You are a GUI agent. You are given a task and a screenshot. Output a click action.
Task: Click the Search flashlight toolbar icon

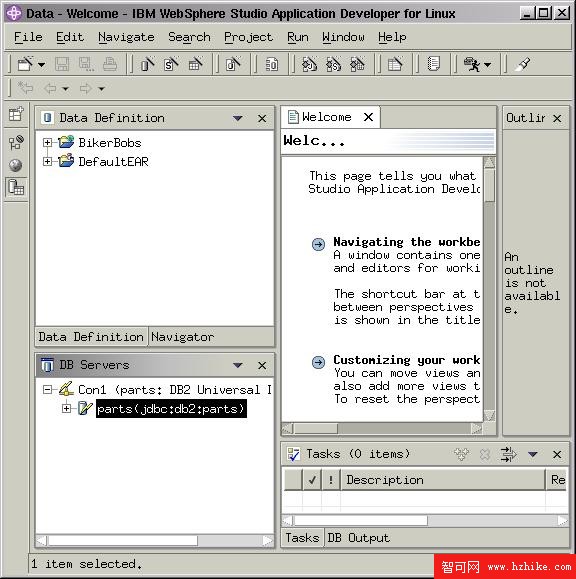click(523, 64)
